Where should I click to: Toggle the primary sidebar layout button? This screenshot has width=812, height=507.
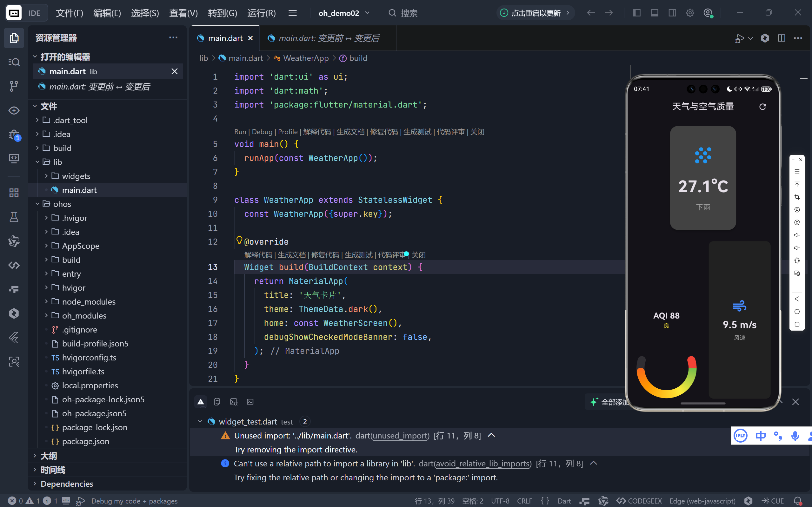(x=636, y=13)
